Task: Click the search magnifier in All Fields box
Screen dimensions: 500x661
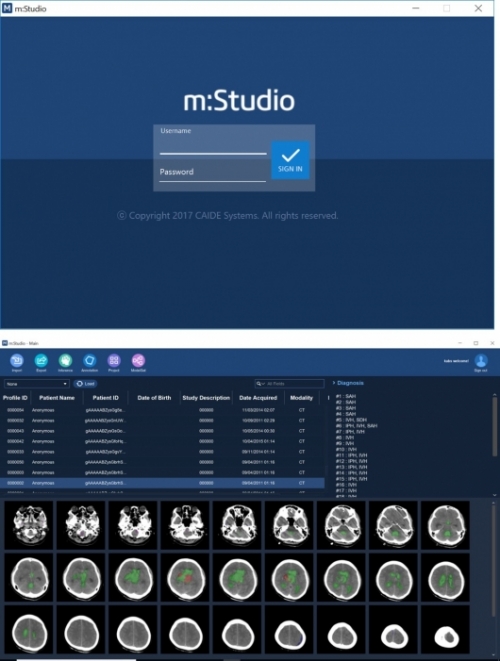Action: point(259,384)
